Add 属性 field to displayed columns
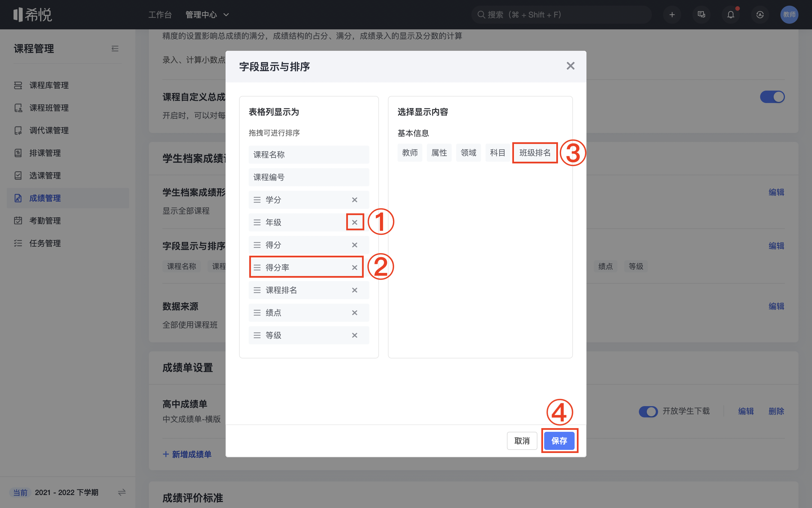Screen dimensions: 812x508 tap(439, 153)
